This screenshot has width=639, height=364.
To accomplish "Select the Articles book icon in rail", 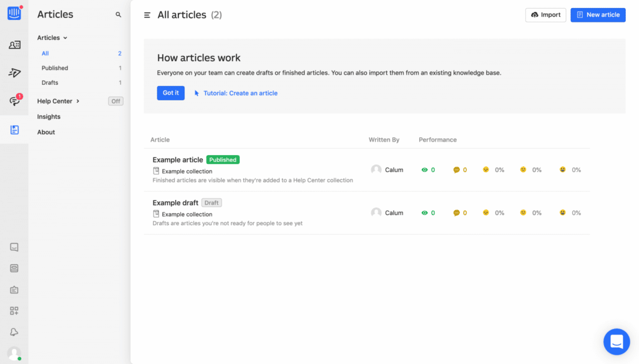I will pos(14,130).
